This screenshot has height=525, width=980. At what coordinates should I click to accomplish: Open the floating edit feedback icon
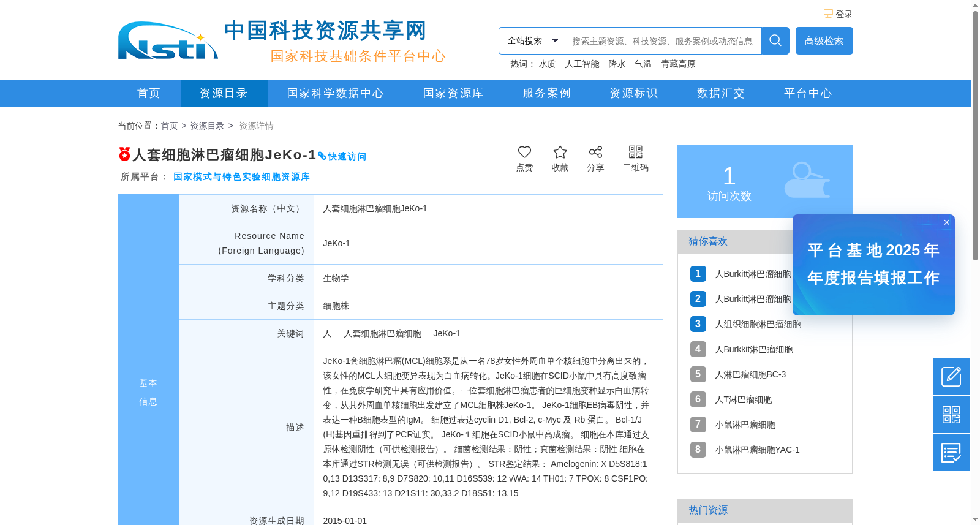click(951, 377)
